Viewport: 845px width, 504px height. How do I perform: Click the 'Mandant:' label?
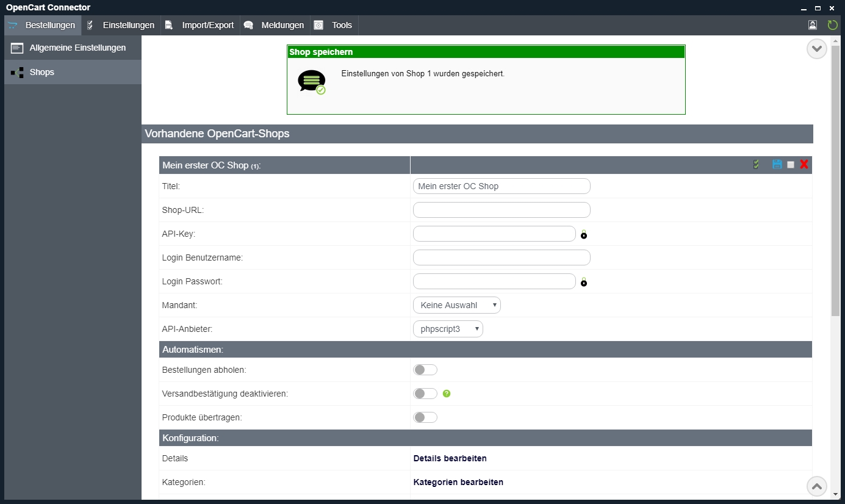click(180, 305)
